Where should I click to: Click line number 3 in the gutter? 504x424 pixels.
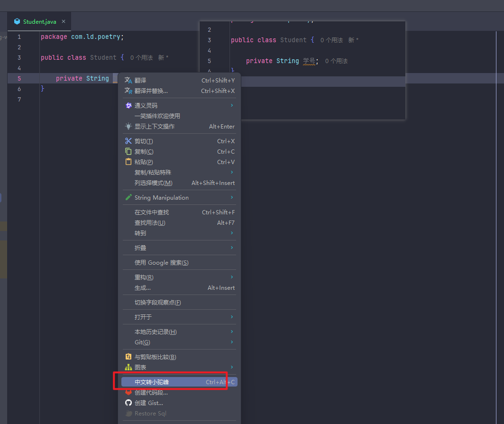pos(19,57)
